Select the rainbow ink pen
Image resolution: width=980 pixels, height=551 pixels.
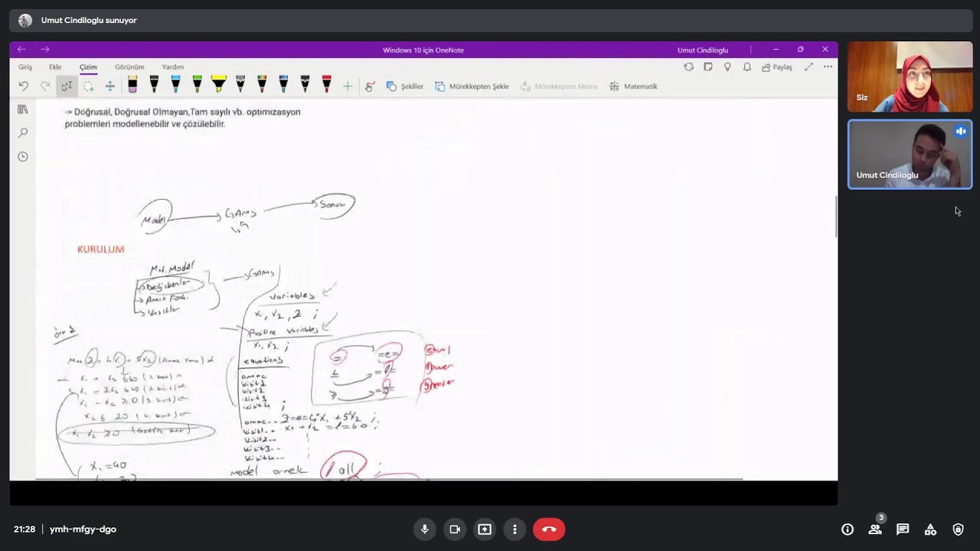(262, 85)
